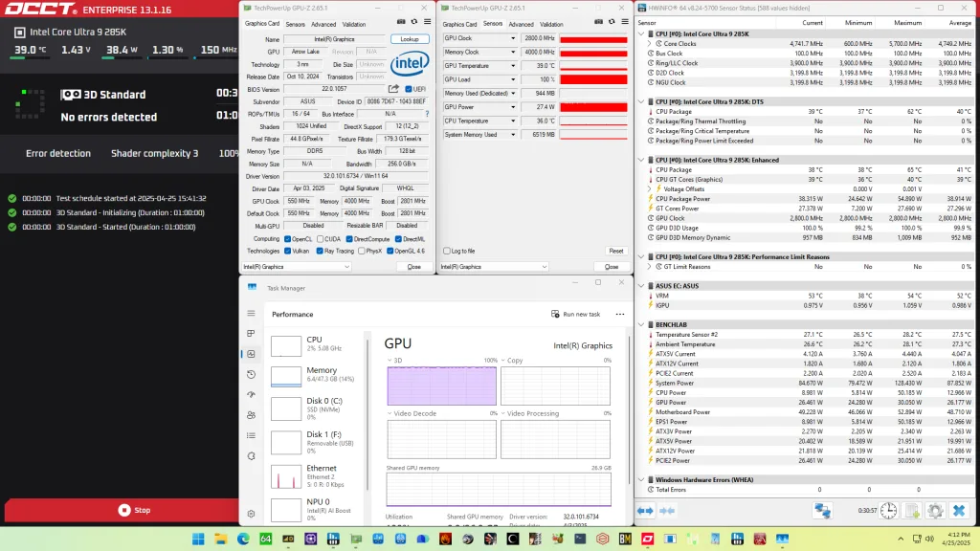The image size is (980, 551).
Task: Open hamburger menu in GPU-Z Sensors window
Action: point(625,22)
